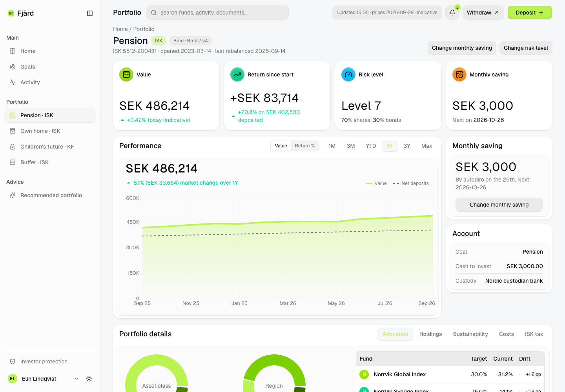Click the Norrvik Global Index fund badge

[364, 374]
